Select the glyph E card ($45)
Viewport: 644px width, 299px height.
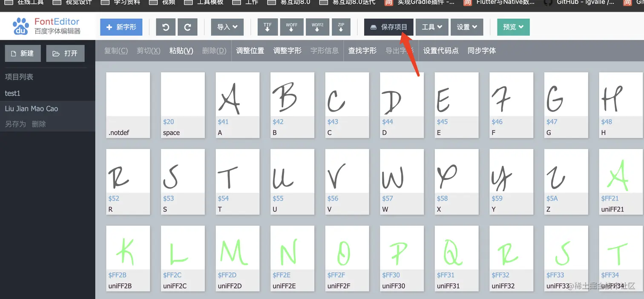(457, 105)
